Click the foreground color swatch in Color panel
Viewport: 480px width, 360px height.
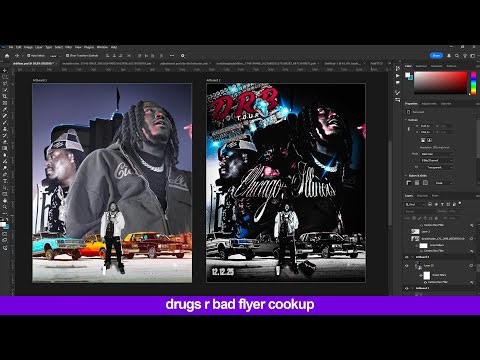[407, 75]
